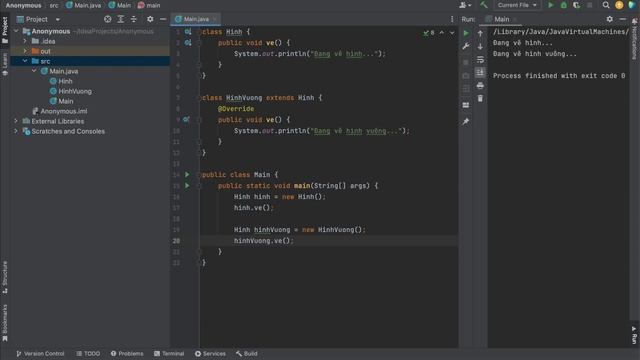Open Run panel settings gear
The height and width of the screenshot is (360, 640).
[609, 19]
